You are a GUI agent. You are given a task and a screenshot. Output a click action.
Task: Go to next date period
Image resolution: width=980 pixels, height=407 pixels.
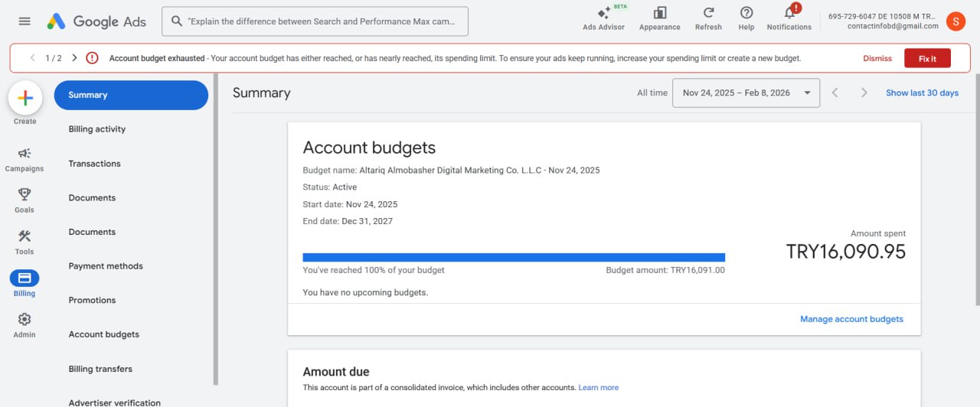point(864,93)
